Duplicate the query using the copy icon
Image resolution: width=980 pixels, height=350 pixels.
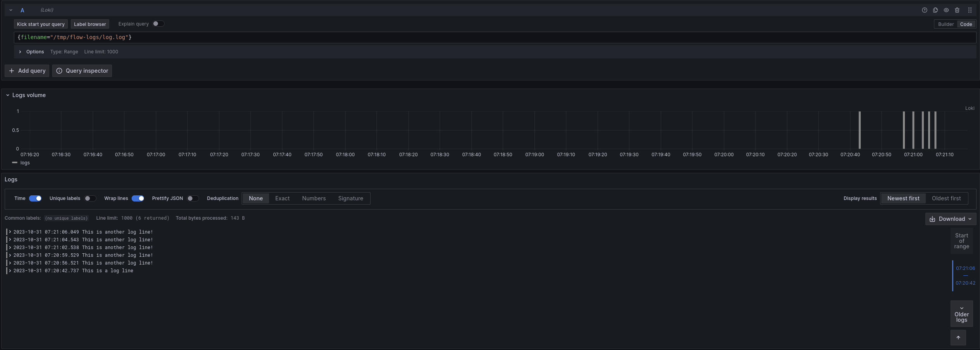tap(935, 10)
